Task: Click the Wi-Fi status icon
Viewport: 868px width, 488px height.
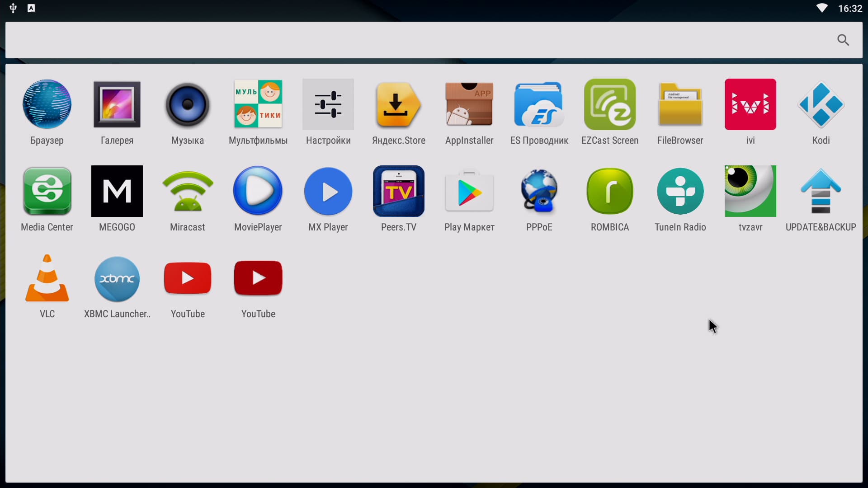Action: point(821,8)
